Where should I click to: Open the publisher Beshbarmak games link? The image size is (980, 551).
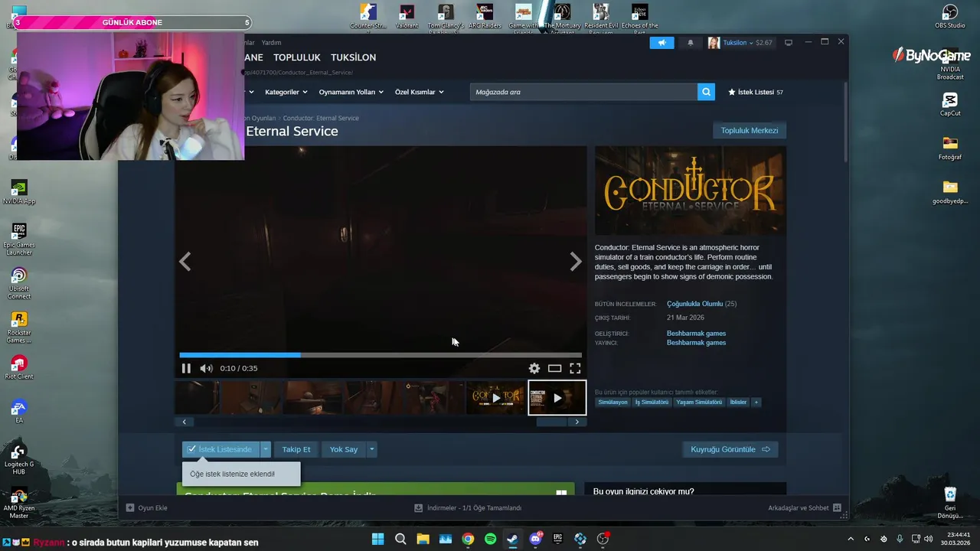pos(696,343)
